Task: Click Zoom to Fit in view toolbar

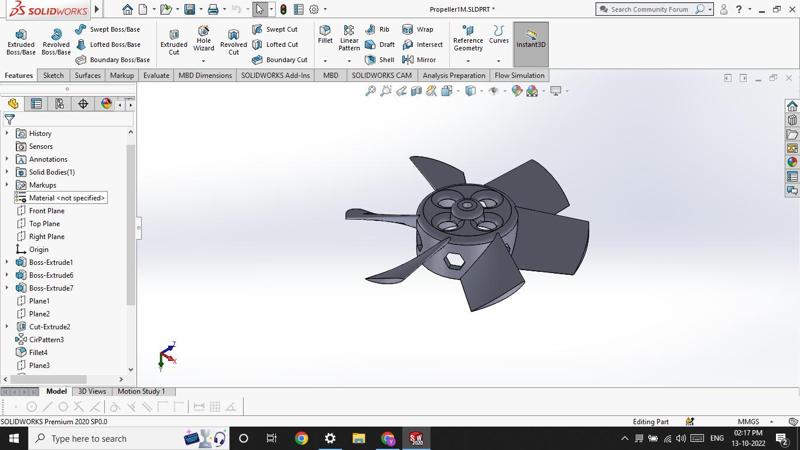Action: tap(370, 91)
